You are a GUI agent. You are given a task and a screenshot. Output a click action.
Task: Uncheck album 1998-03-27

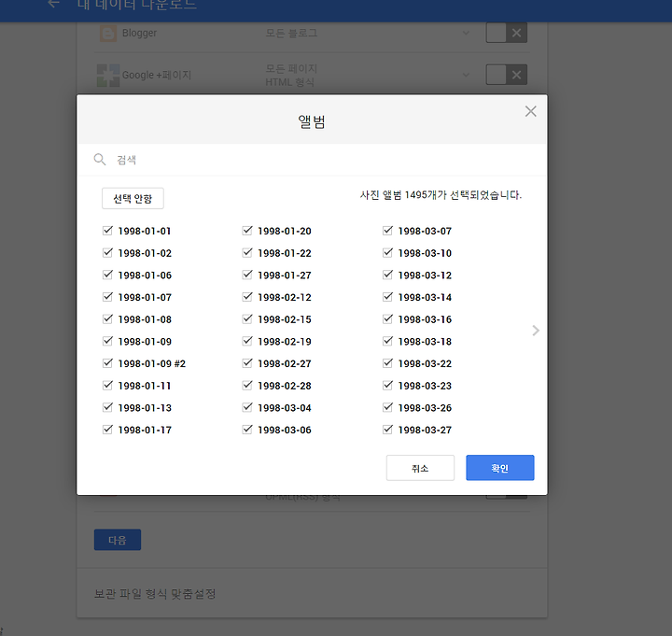click(x=387, y=430)
